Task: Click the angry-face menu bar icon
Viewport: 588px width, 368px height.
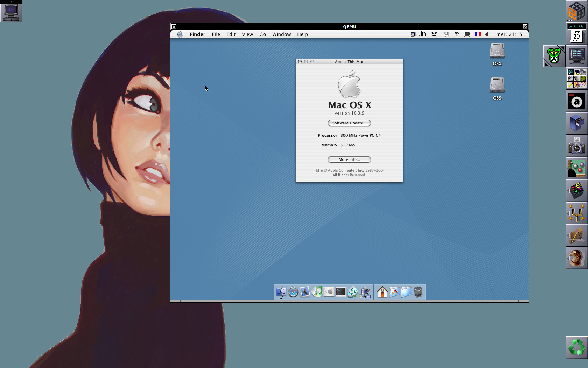Action: click(434, 34)
